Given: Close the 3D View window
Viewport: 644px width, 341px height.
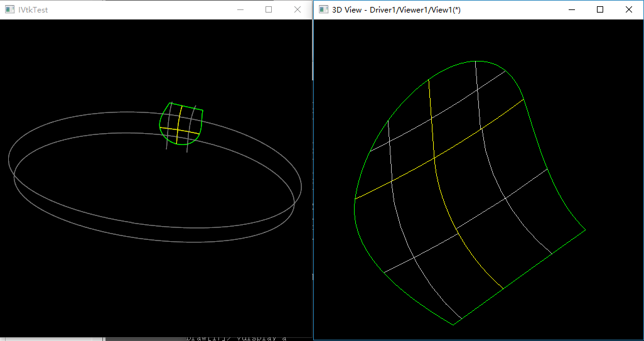Looking at the screenshot, I should [629, 10].
